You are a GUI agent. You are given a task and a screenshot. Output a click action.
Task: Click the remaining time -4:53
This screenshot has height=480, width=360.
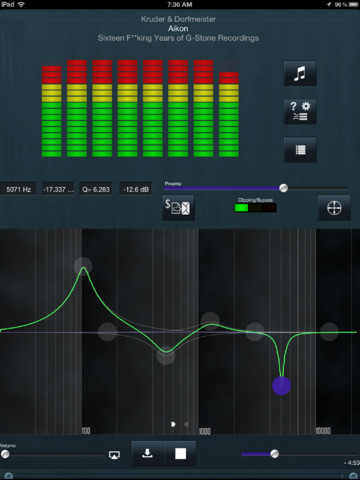352,463
